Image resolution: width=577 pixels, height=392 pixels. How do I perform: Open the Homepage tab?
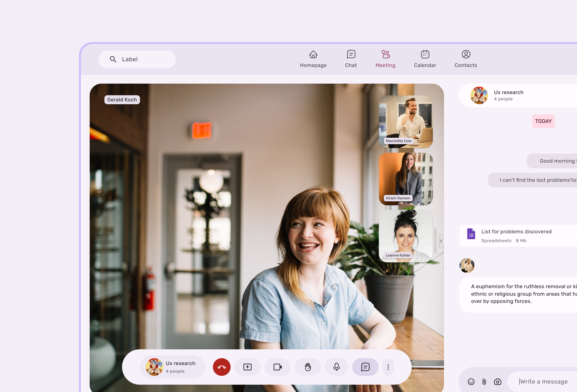313,59
